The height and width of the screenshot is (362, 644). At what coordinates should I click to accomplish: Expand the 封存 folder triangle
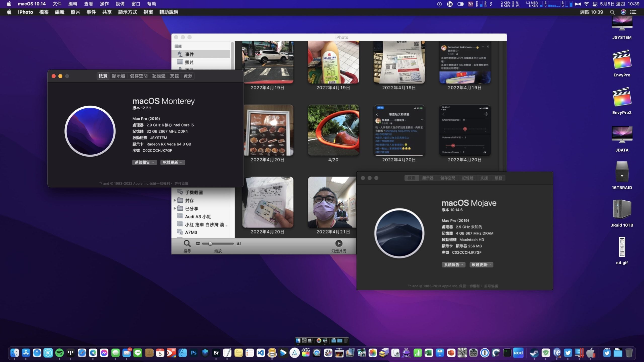pos(175,200)
